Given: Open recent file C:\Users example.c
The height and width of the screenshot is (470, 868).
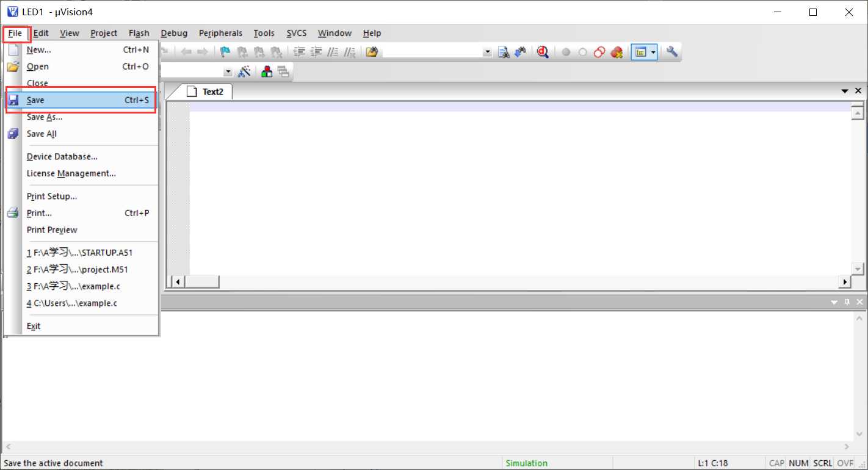Looking at the screenshot, I should click(x=81, y=303).
